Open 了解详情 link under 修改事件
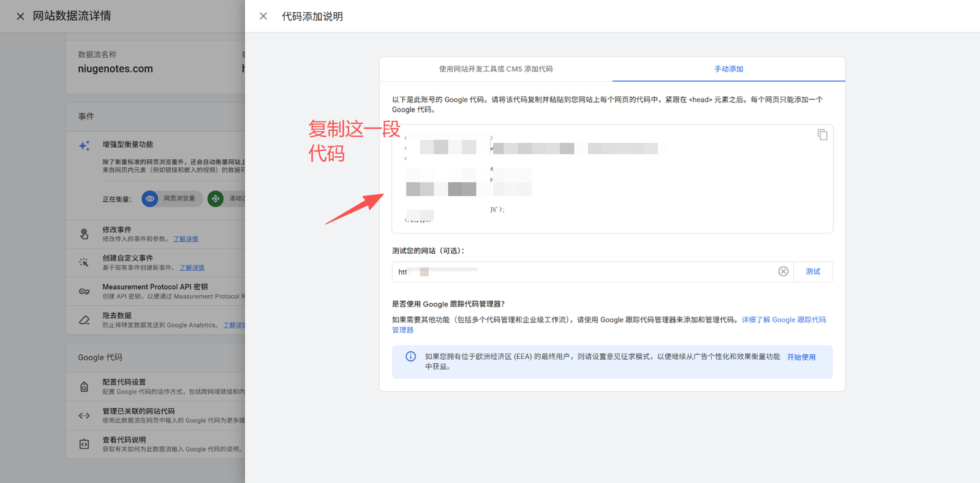The width and height of the screenshot is (980, 483). (x=186, y=239)
